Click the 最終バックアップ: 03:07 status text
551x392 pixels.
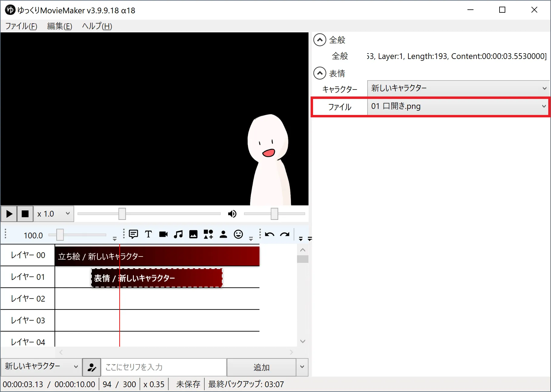pyautogui.click(x=246, y=384)
